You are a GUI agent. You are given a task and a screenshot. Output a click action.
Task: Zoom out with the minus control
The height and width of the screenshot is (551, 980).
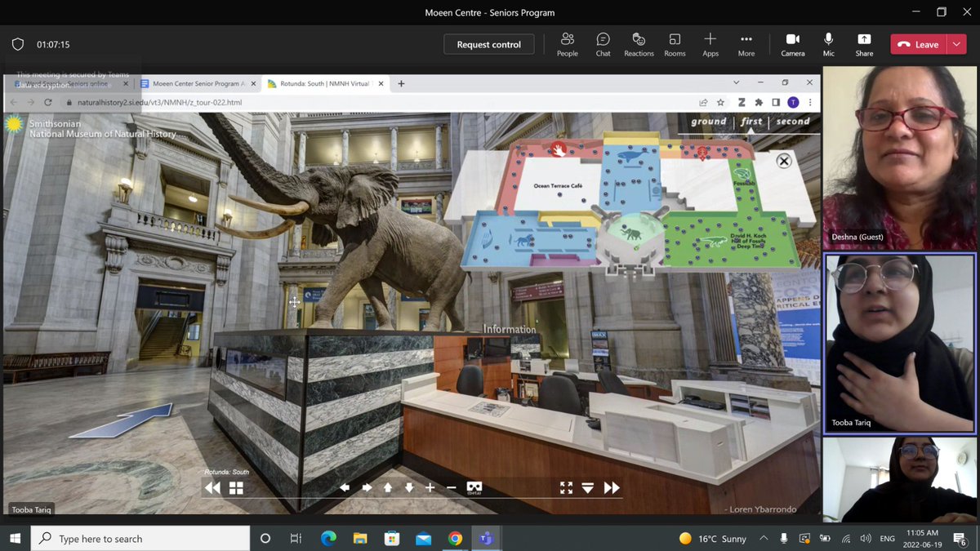coord(452,487)
